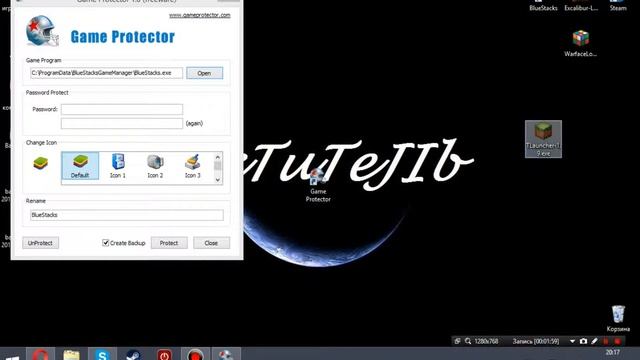
Task: Click the 1280x768 resolution text
Action: 486,341
